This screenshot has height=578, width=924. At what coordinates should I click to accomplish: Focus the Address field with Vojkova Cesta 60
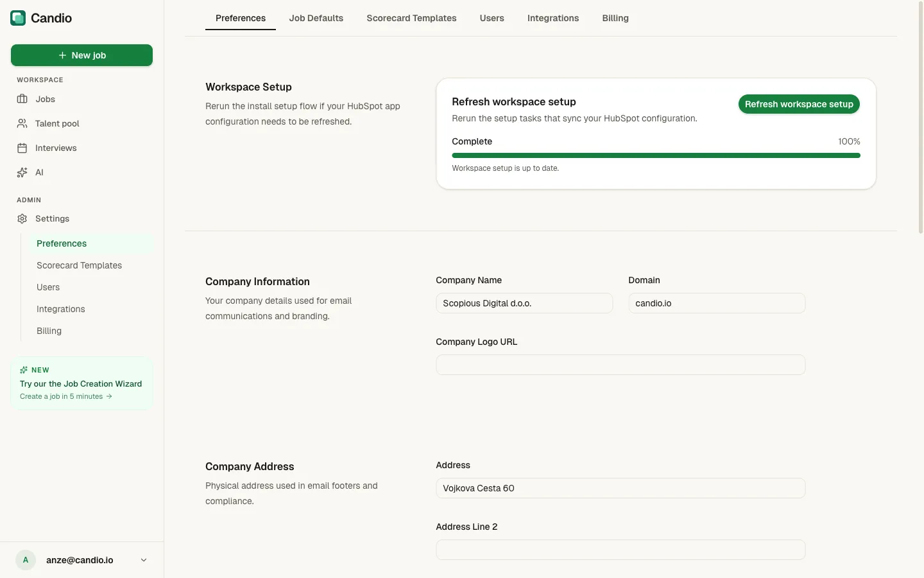(620, 488)
